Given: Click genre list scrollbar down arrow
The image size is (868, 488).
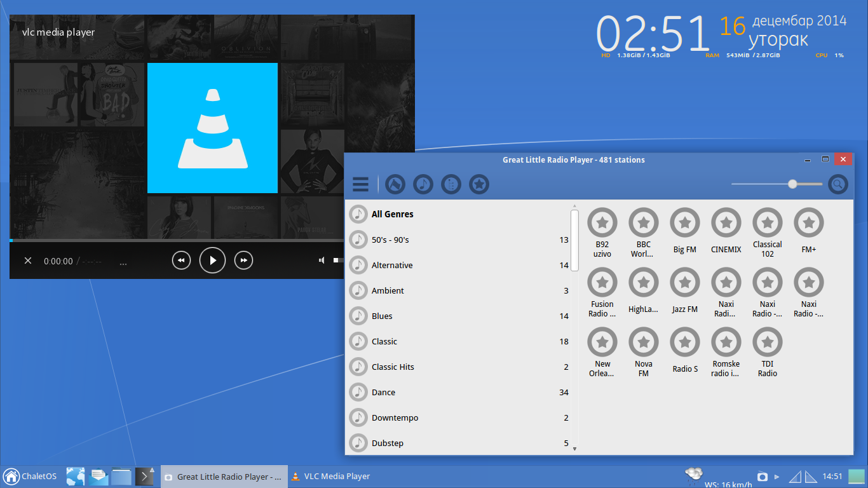Looking at the screenshot, I should [574, 449].
